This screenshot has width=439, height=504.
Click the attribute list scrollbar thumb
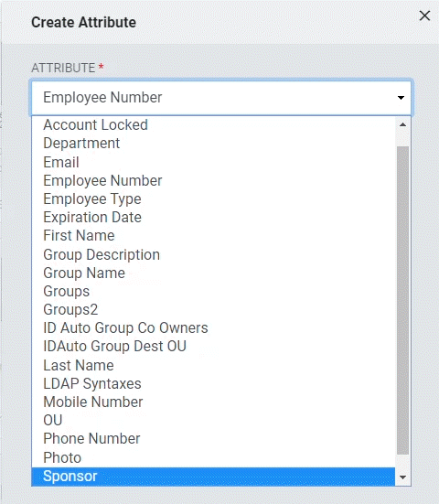[402, 300]
